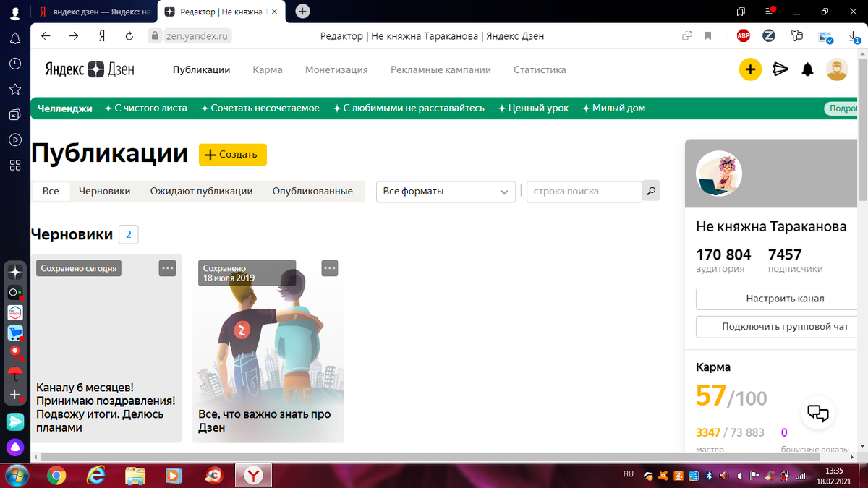The width and height of the screenshot is (868, 488).
Task: Click the RU language indicator in tray
Action: [x=628, y=474]
